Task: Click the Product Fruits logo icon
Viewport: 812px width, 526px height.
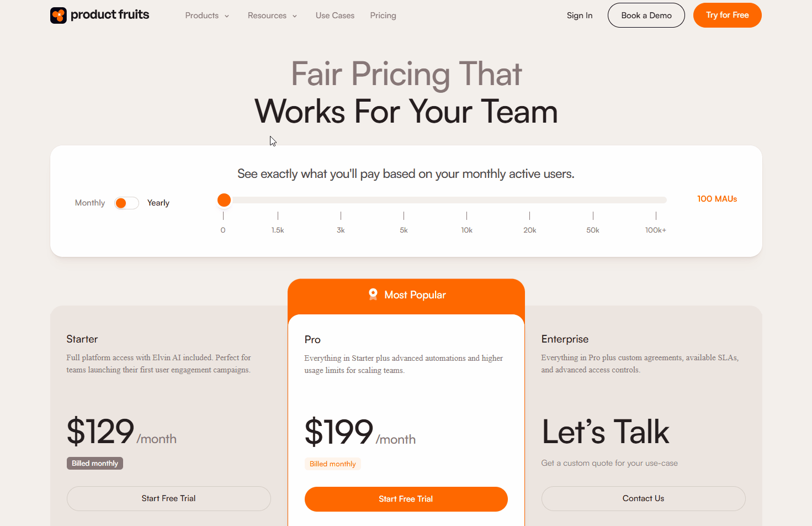Action: pyautogui.click(x=59, y=15)
